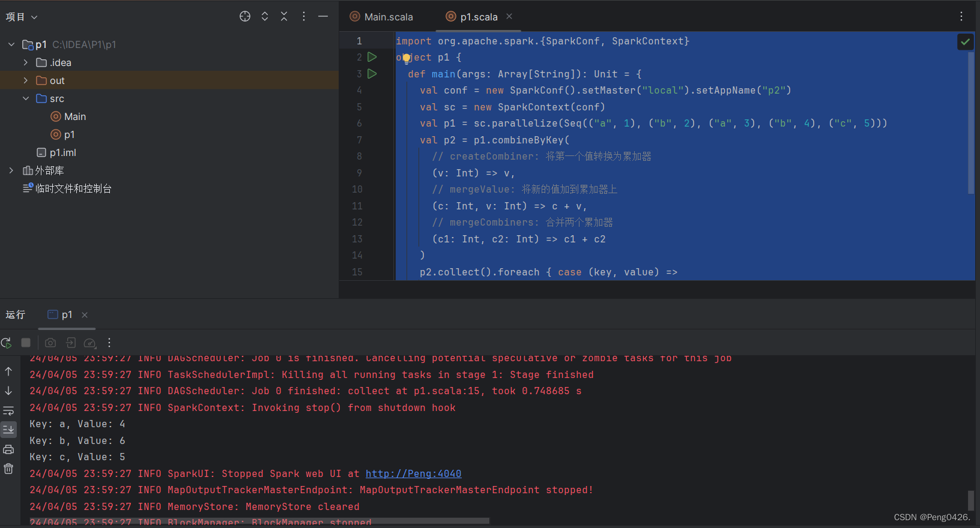The height and width of the screenshot is (528, 980).
Task: Toggle soft-wrap in console
Action: point(8,411)
